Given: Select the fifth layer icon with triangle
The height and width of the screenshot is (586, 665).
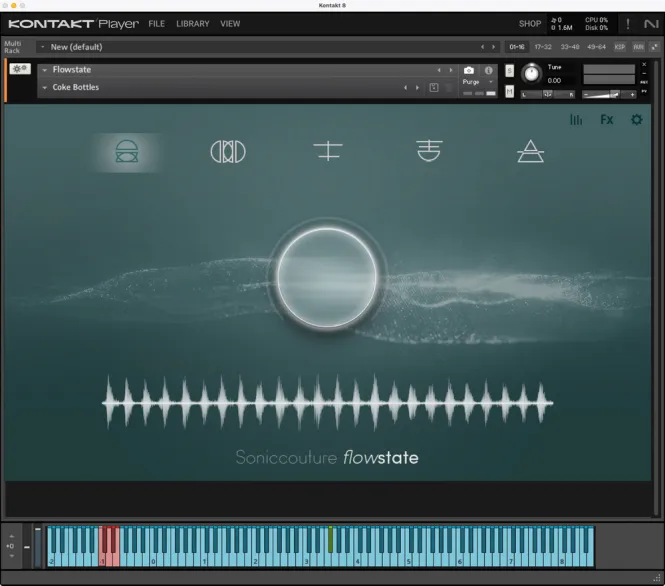Looking at the screenshot, I should click(x=531, y=151).
